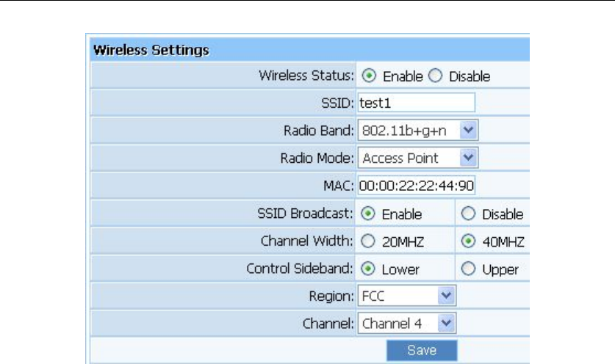Open the Region dropdown arrow

[x=446, y=296]
